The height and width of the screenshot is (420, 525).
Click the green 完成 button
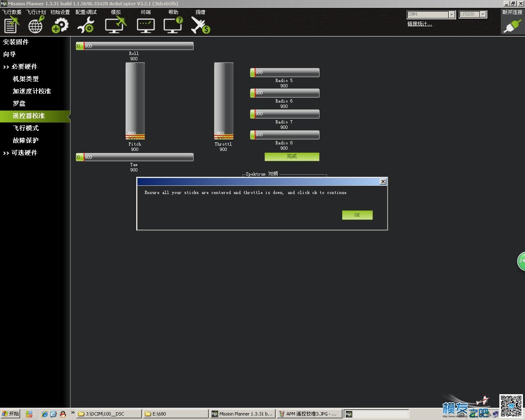(x=292, y=157)
